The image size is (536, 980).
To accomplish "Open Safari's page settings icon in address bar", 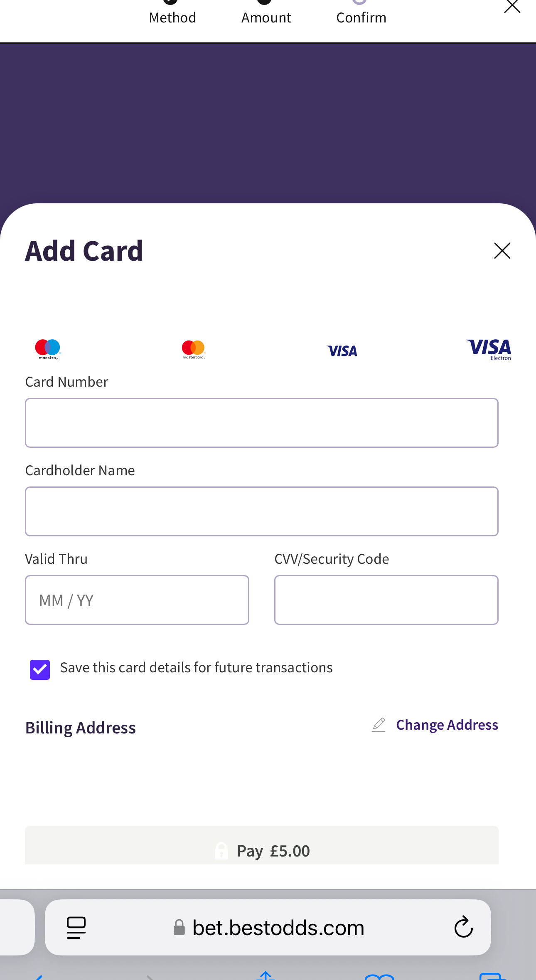I will pos(76,928).
